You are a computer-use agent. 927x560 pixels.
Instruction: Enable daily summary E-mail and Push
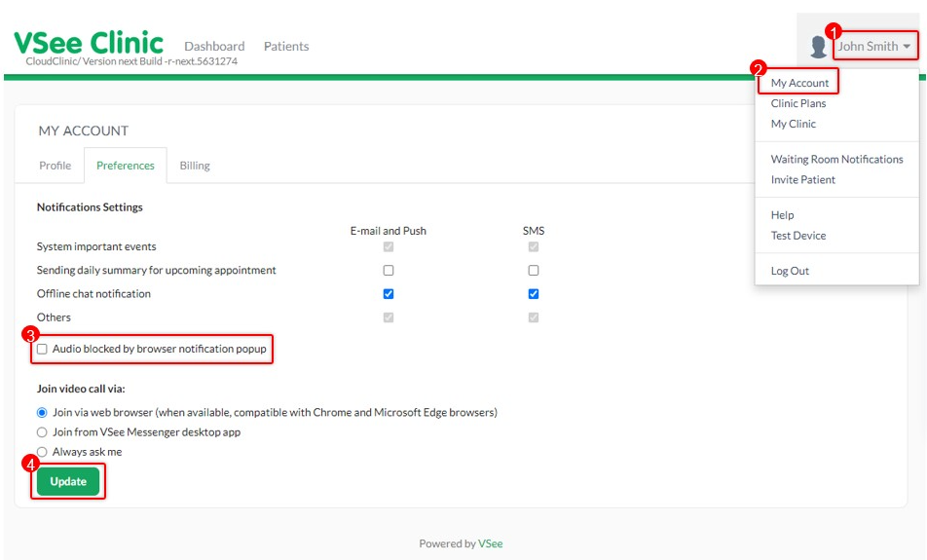click(x=389, y=270)
